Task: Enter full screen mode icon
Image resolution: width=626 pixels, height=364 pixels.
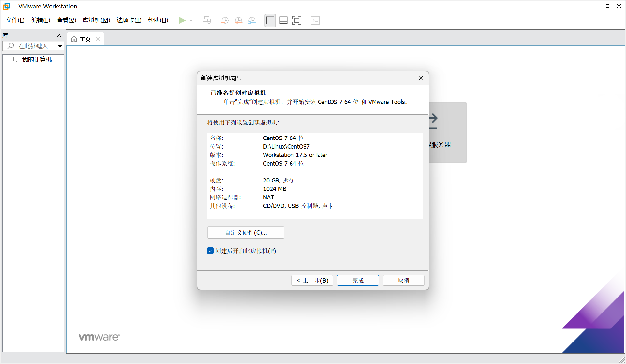Action: point(297,21)
